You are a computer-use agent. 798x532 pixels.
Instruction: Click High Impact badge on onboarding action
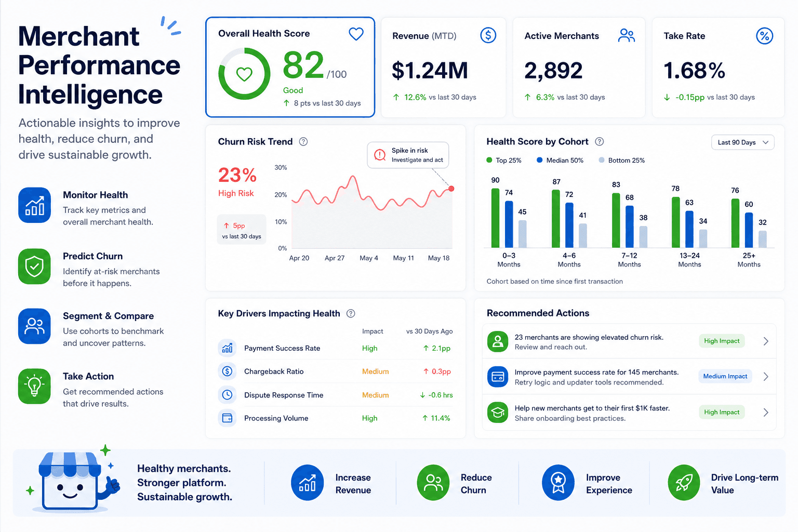tap(722, 412)
